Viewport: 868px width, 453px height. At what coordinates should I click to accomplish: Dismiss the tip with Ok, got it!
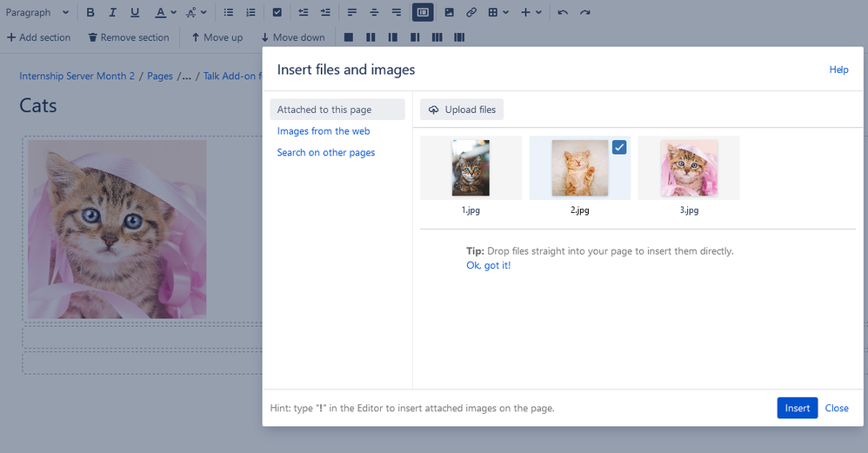pos(488,265)
